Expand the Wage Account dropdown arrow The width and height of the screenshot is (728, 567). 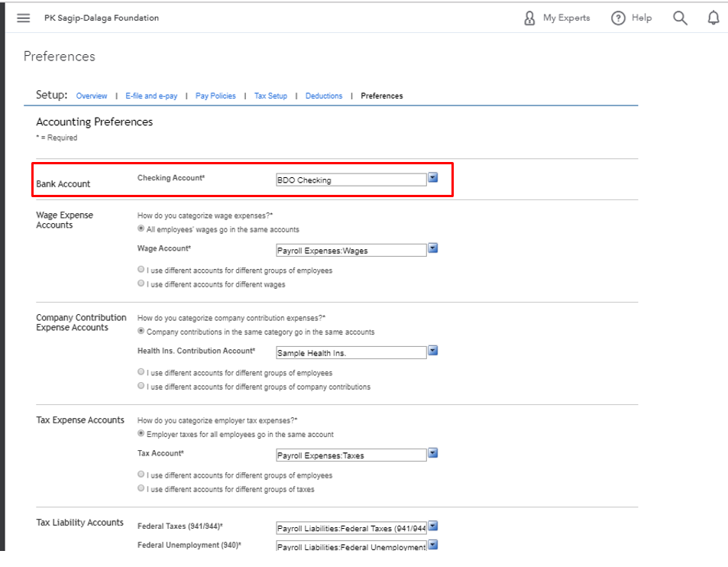[432, 248]
